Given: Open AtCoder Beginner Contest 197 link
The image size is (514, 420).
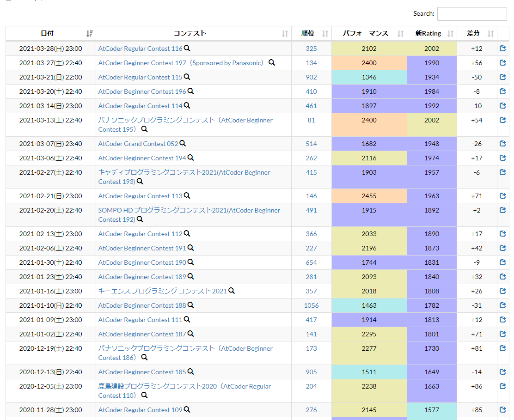Looking at the screenshot, I should click(182, 63).
